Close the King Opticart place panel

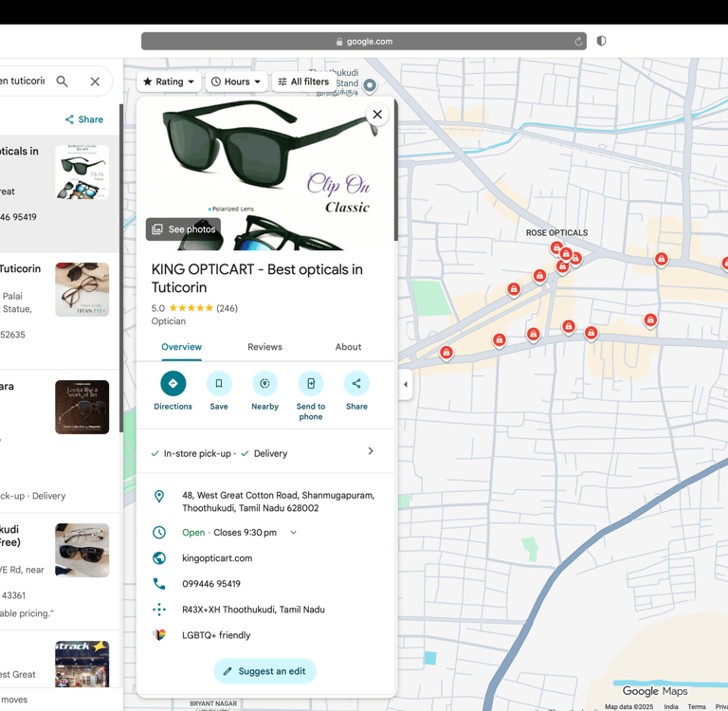pyautogui.click(x=377, y=115)
